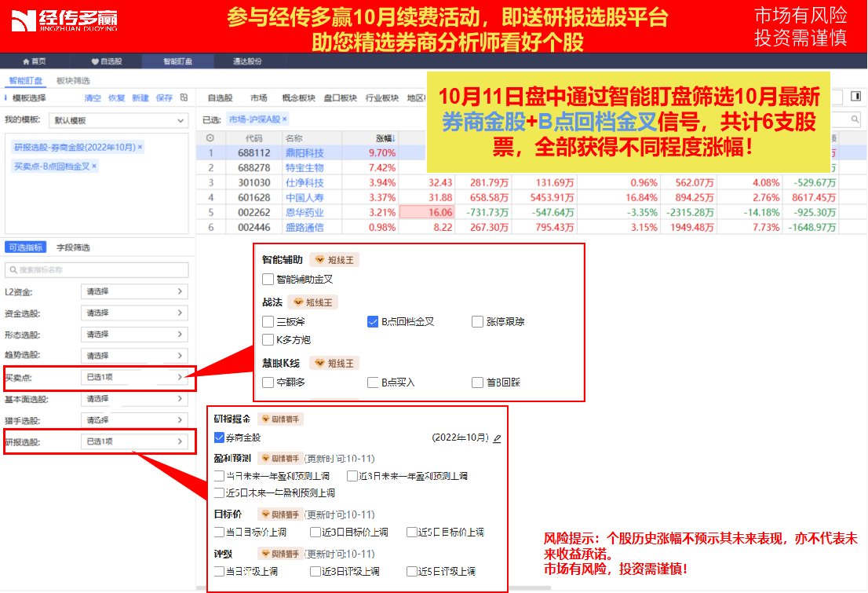The height and width of the screenshot is (593, 868).
Task: Remove the 市场-沪深A股 filter with its ×
Action: [x=285, y=119]
